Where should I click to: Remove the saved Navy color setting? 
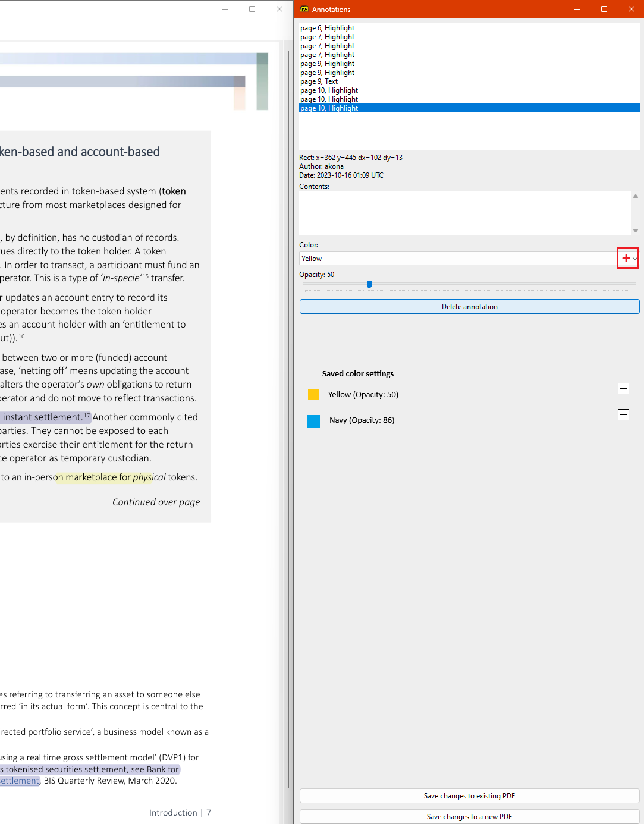[x=623, y=415]
